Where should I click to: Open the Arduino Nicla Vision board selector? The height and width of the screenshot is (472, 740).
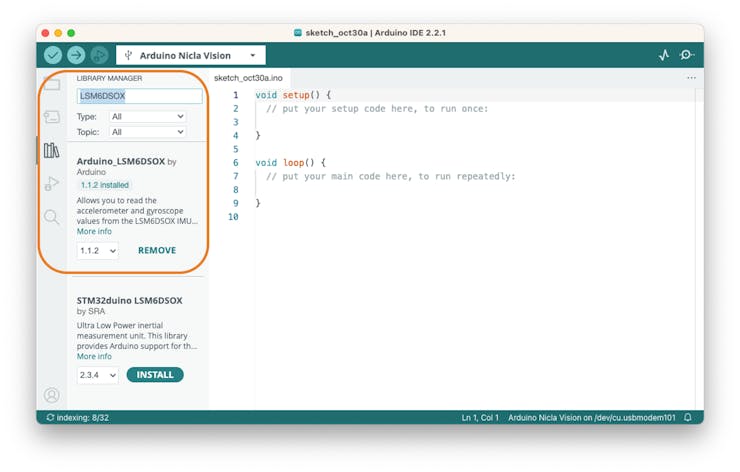coord(191,56)
